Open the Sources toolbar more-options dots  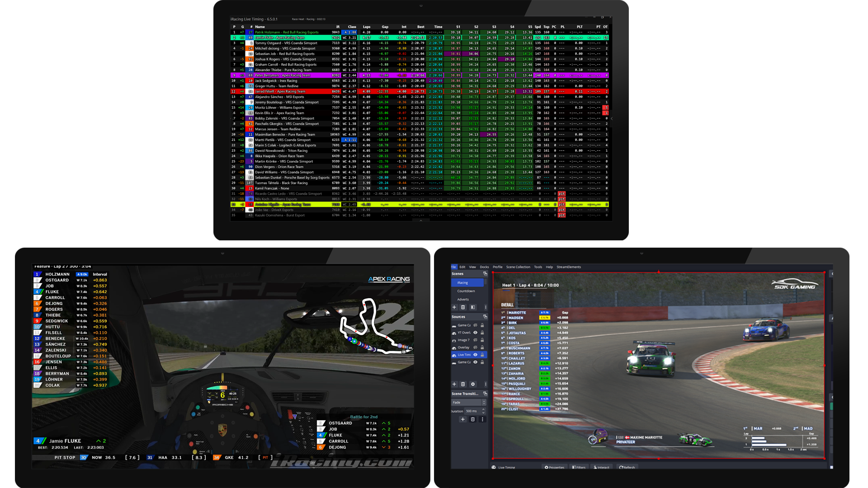pyautogui.click(x=486, y=384)
